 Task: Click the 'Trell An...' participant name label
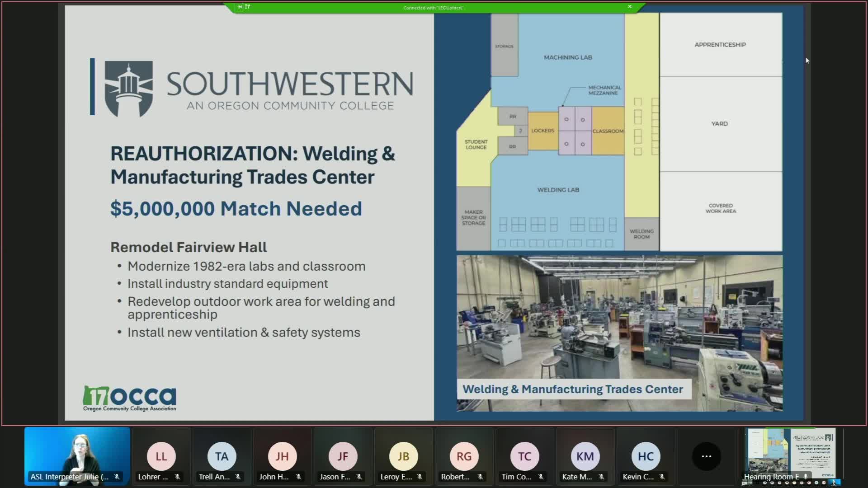pyautogui.click(x=214, y=477)
